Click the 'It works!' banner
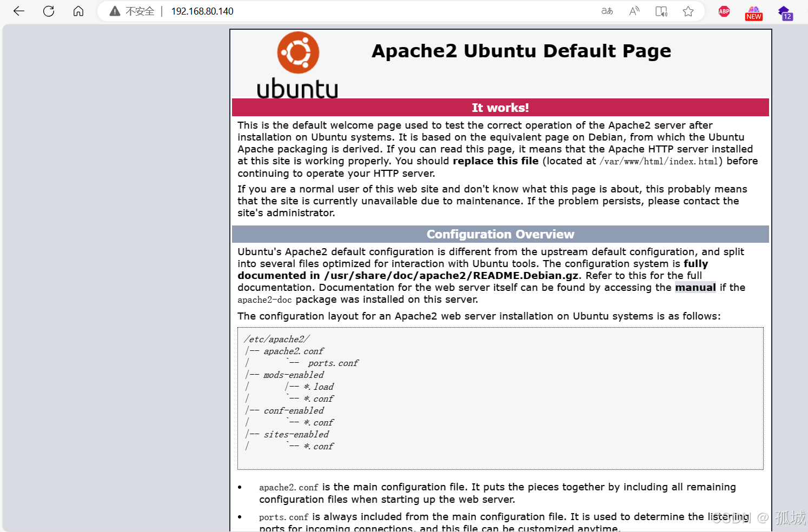808x532 pixels. coord(500,108)
